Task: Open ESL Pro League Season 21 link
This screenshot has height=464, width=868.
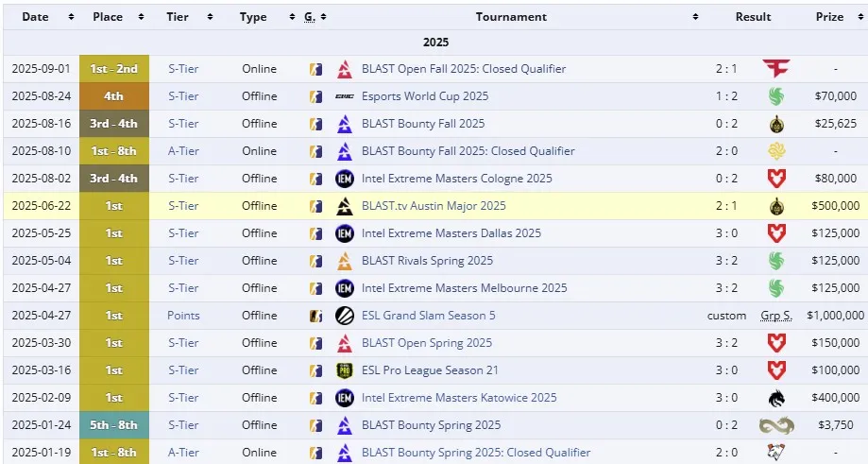Action: pos(430,370)
